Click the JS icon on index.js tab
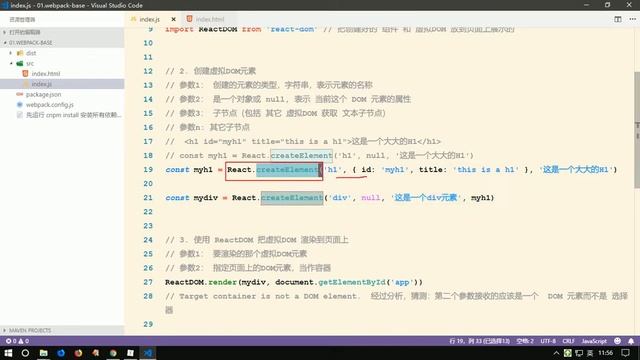The image size is (640, 360). [133, 19]
